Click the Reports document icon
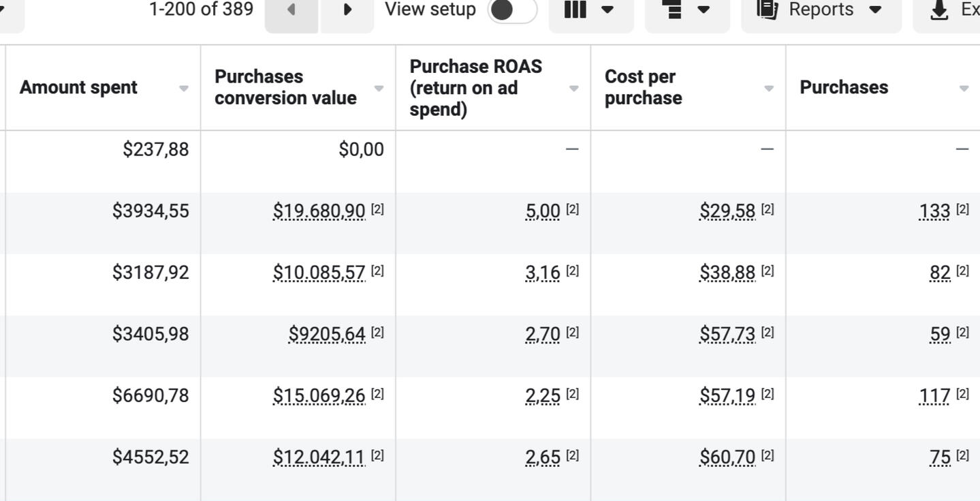This screenshot has height=501, width=980. coord(768,10)
